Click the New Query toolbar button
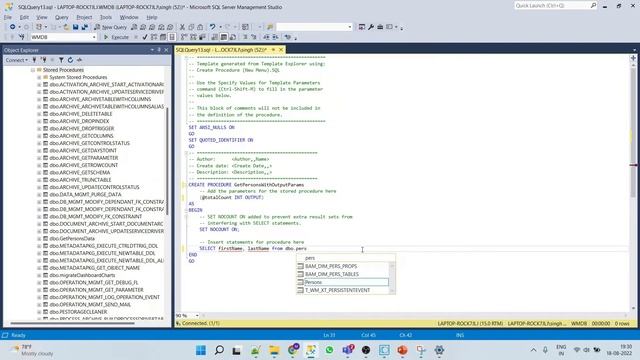The height and width of the screenshot is (360, 640). click(x=110, y=27)
